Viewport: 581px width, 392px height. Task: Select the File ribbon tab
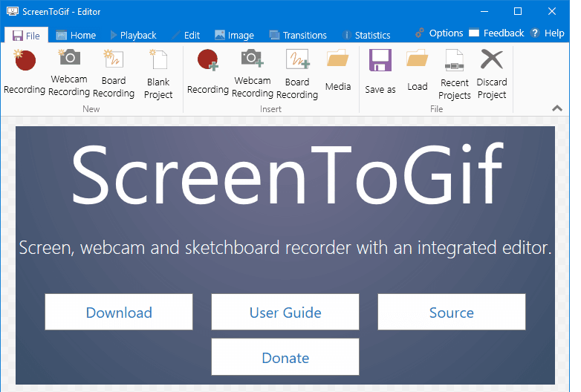[26, 36]
